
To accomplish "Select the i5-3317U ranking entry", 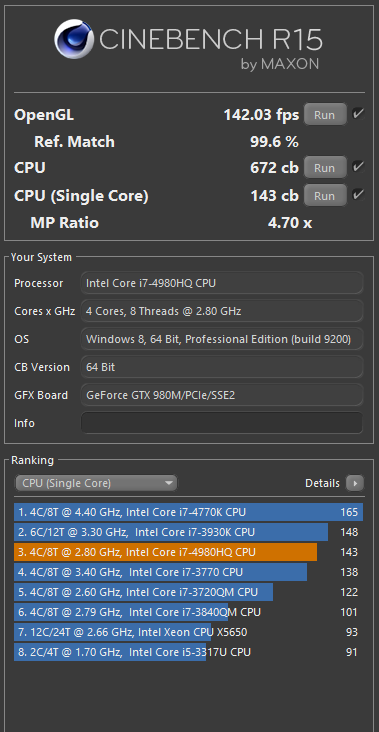I will click(189, 652).
